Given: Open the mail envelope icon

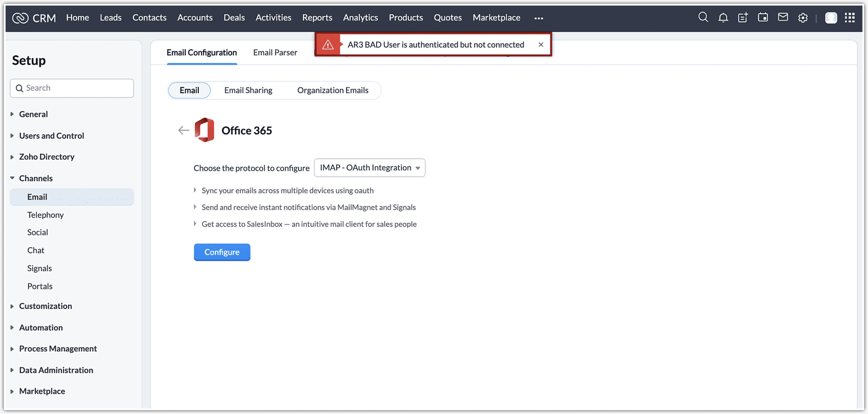Looking at the screenshot, I should [x=783, y=17].
